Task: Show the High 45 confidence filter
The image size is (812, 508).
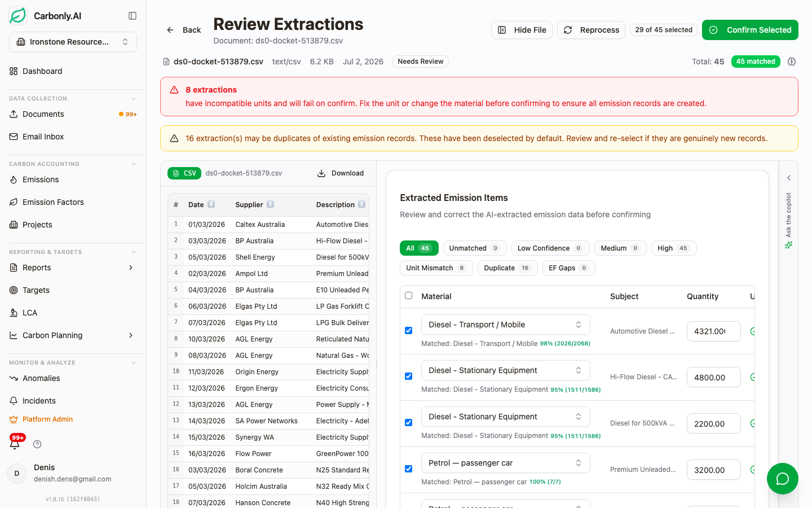Action: pyautogui.click(x=674, y=248)
